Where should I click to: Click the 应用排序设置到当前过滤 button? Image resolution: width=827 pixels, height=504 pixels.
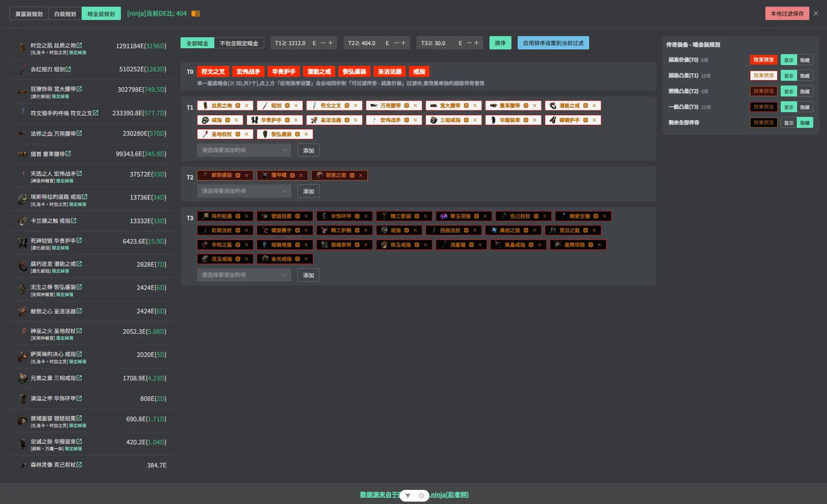[553, 43]
